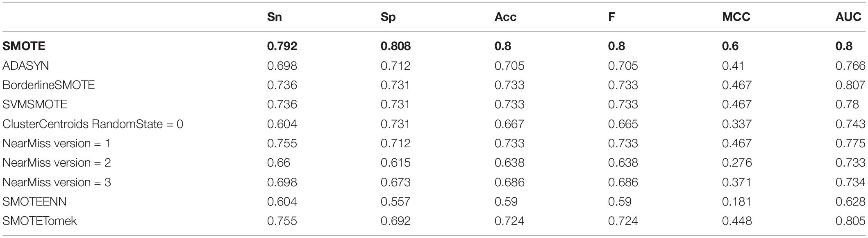
Task: Select SMOTETomek Sp value 0.692
Action: tap(395, 221)
